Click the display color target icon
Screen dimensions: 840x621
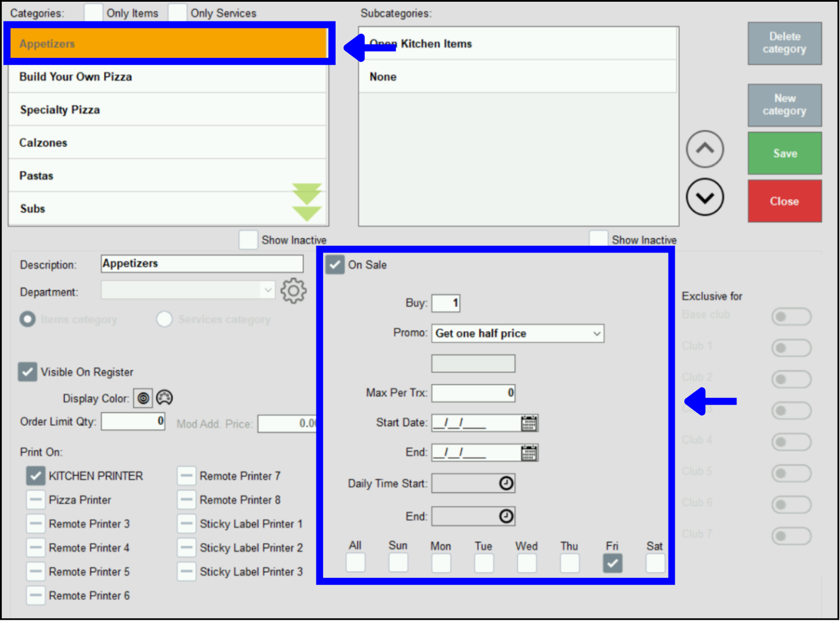[143, 399]
